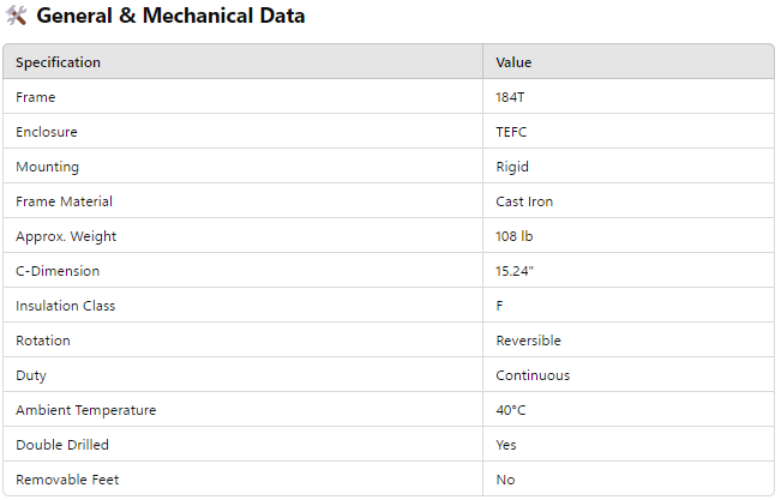
Task: Click the Rigid mounting value
Action: (x=512, y=167)
